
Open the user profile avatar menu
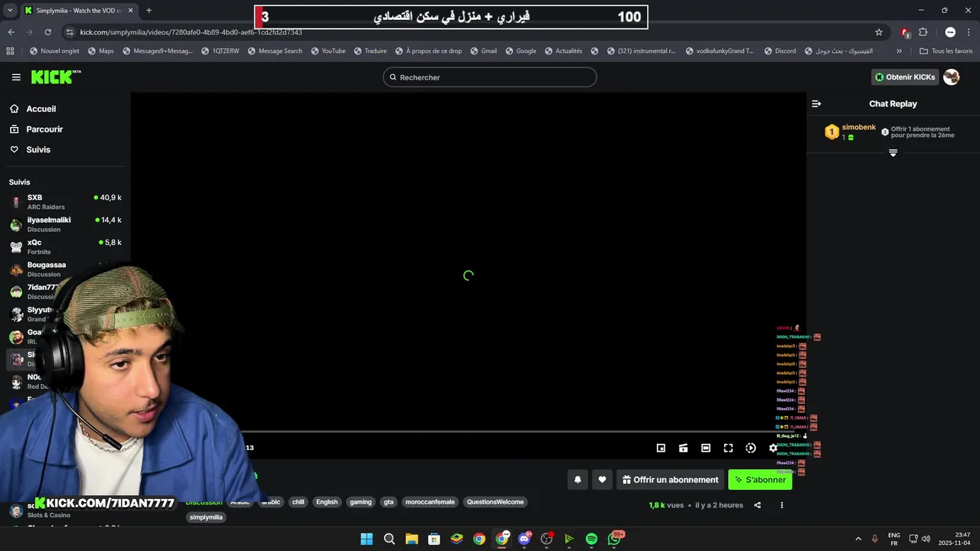coord(951,77)
